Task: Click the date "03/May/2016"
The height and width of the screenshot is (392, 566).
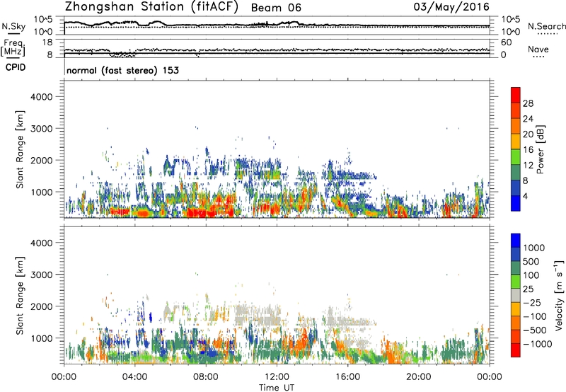Action: click(x=451, y=6)
